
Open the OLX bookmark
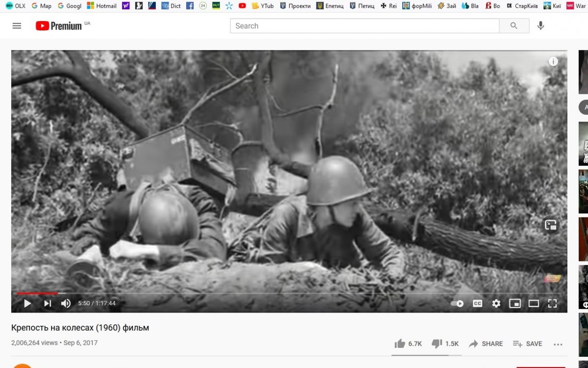coord(16,6)
